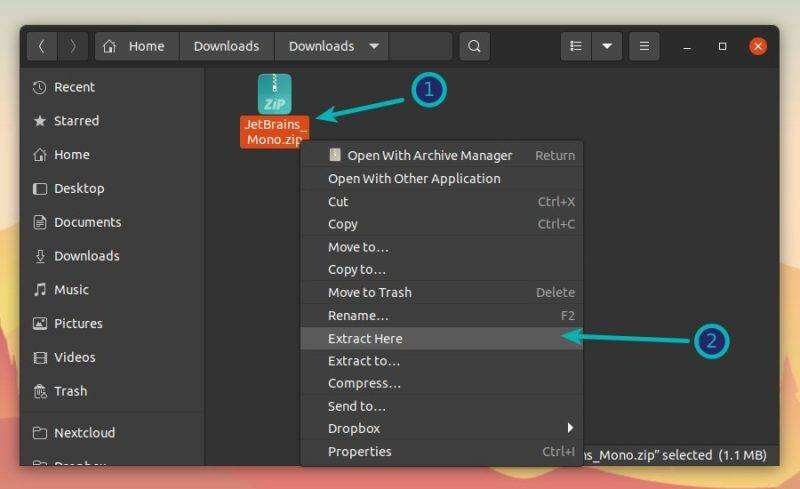Select Cut from the context menu
The height and width of the screenshot is (489, 800).
[441, 202]
